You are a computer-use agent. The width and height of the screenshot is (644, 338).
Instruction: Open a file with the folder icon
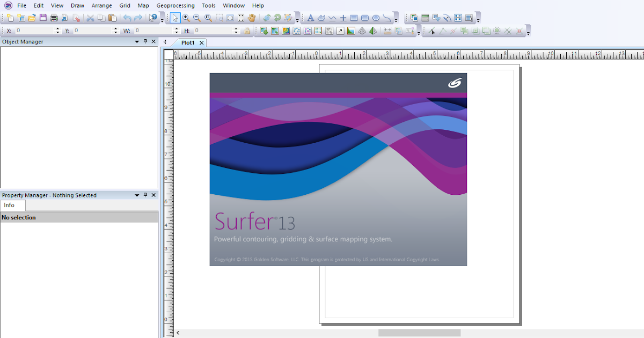pyautogui.click(x=32, y=18)
